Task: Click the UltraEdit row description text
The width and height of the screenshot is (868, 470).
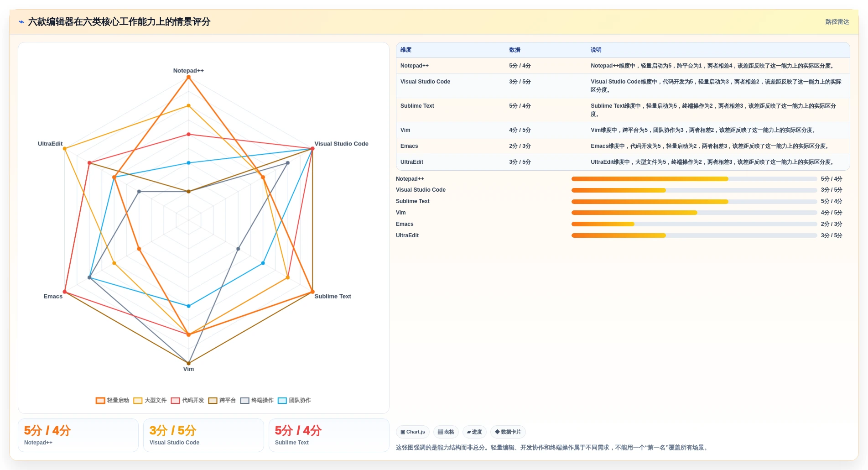Action: click(712, 162)
